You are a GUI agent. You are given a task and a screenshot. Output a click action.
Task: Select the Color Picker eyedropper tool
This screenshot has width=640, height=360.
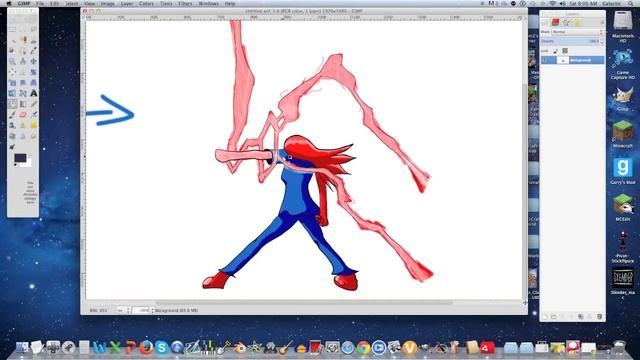(33, 51)
